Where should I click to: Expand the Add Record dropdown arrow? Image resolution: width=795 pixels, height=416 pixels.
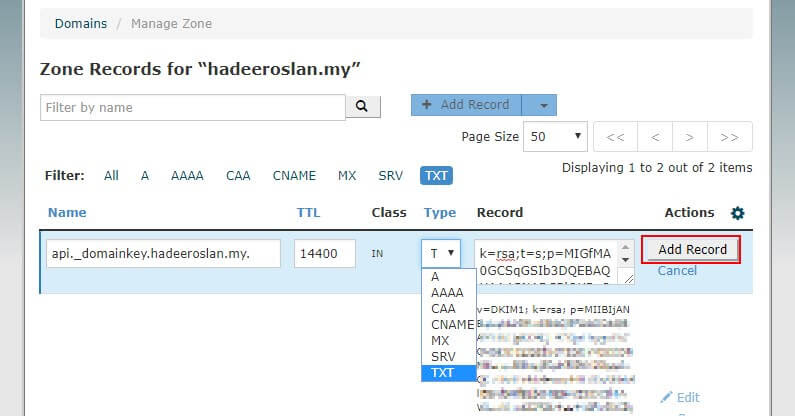pyautogui.click(x=544, y=105)
